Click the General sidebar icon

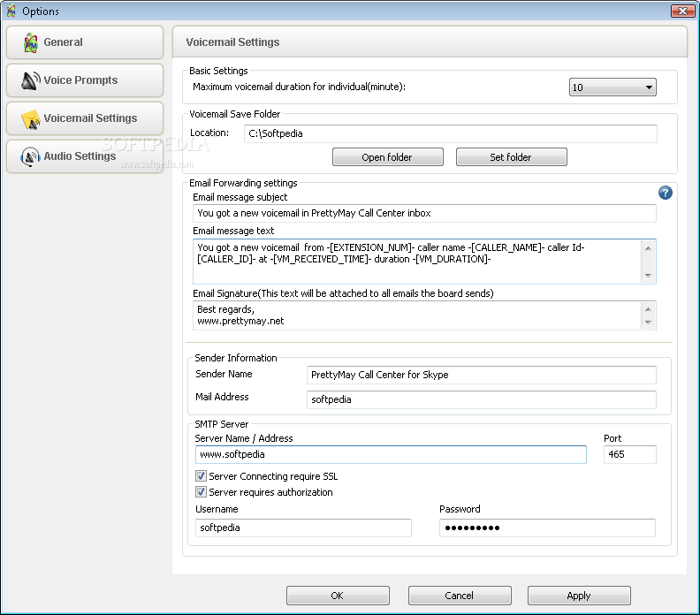(x=30, y=42)
